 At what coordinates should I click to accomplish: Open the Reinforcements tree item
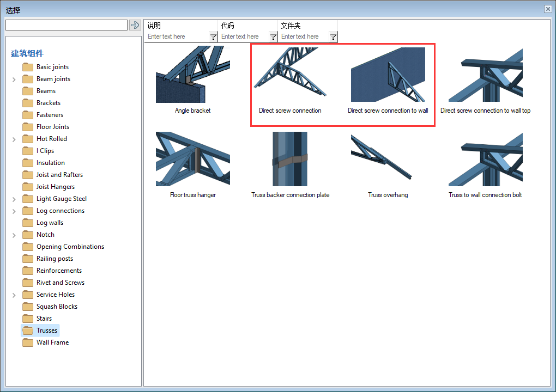pos(59,271)
